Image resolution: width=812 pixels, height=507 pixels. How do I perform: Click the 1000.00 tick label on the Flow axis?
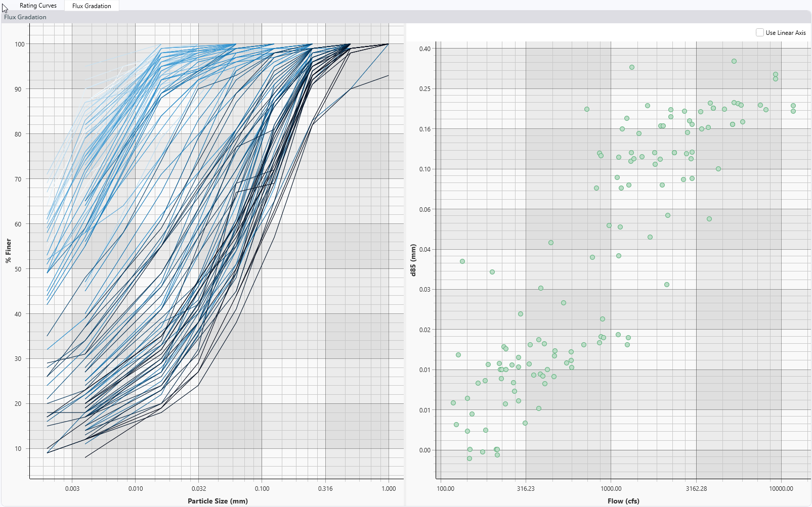click(611, 489)
